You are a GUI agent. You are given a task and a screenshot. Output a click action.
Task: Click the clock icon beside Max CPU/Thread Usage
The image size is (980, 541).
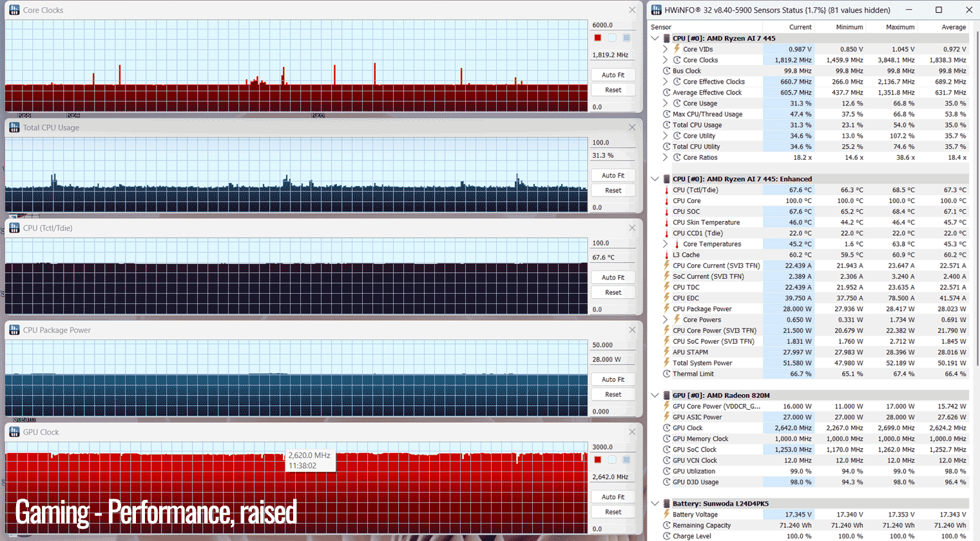[667, 114]
